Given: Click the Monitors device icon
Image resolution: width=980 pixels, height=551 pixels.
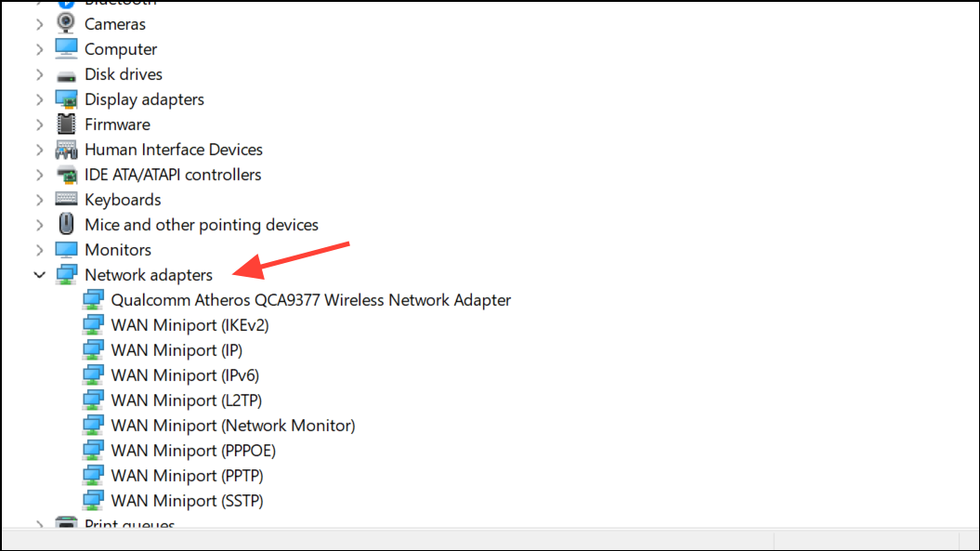Looking at the screenshot, I should [66, 249].
